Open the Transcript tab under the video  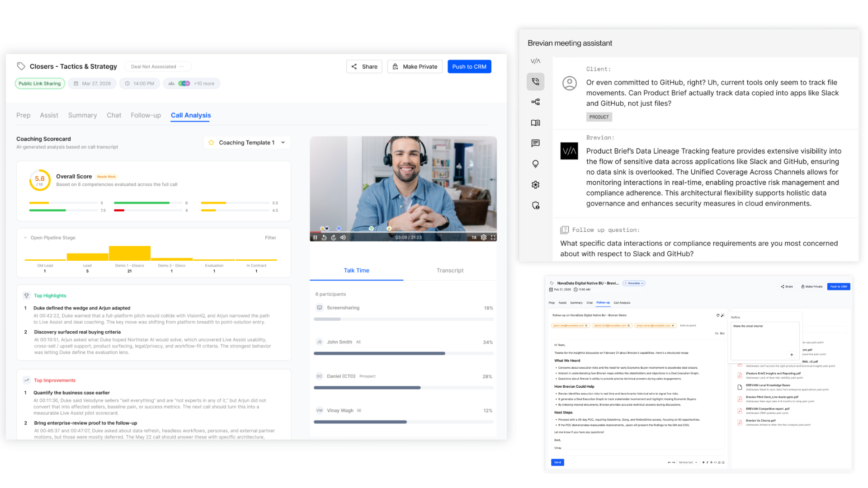pyautogui.click(x=450, y=270)
